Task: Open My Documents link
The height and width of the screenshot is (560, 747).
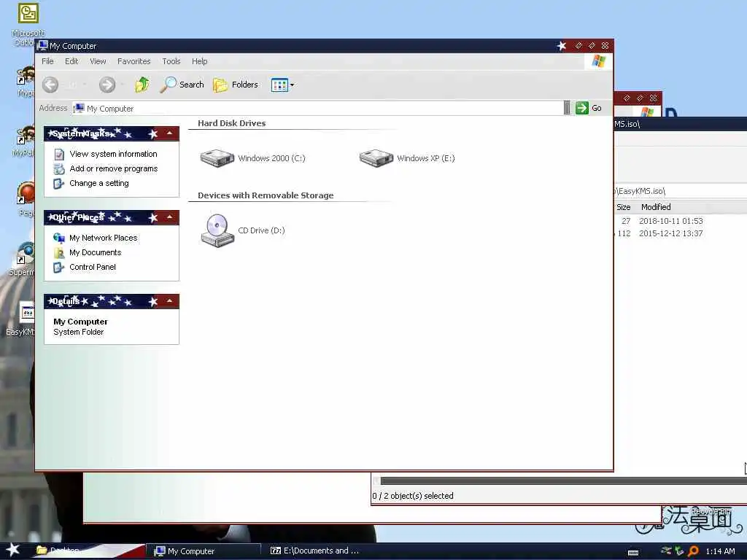Action: [x=96, y=252]
